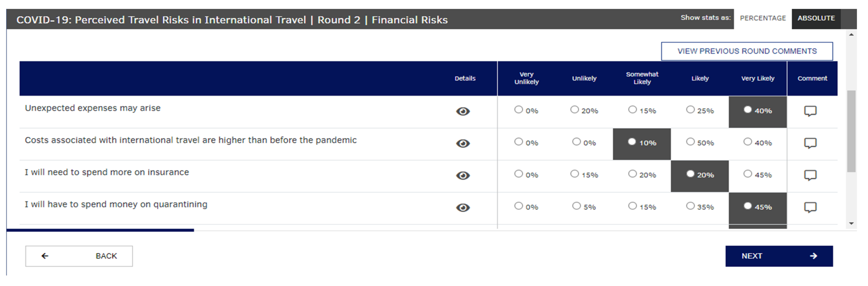
Task: Click View Previous Round Comments button
Action: (x=747, y=51)
